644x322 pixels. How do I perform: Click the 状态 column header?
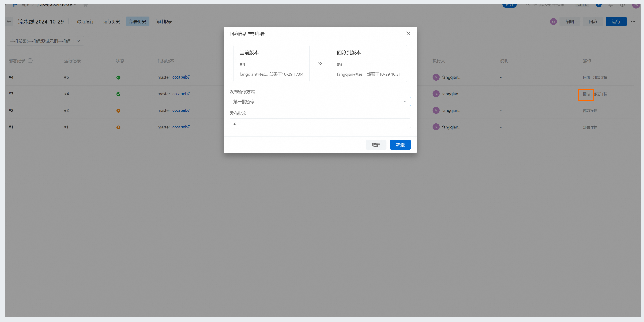tap(120, 61)
